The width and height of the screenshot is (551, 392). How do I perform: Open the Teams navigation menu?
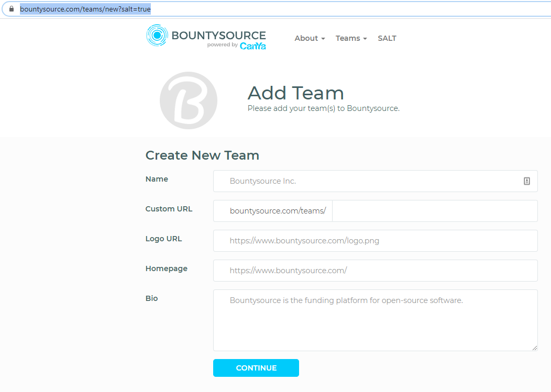coord(350,38)
